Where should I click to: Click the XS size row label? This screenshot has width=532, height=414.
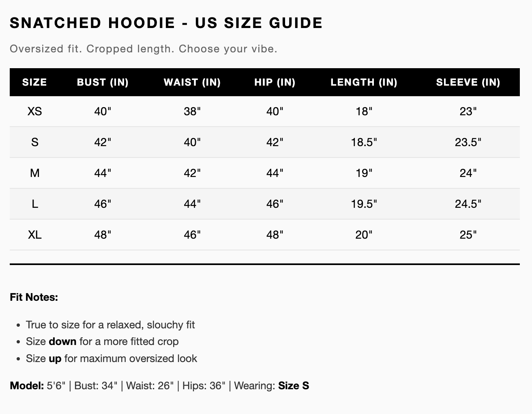point(34,111)
